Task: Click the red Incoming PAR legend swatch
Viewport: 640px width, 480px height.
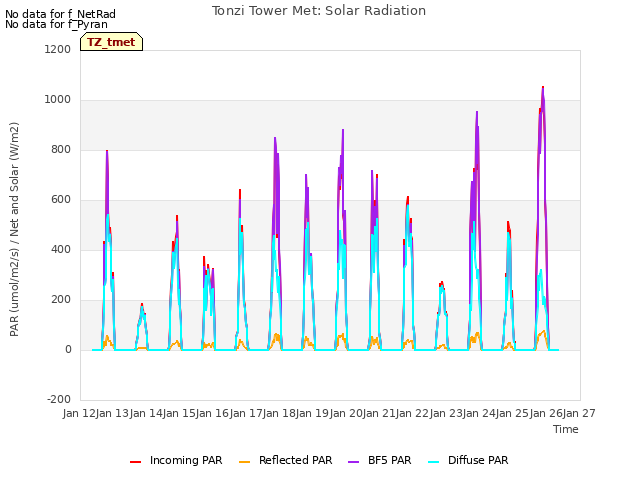Action: [136, 462]
